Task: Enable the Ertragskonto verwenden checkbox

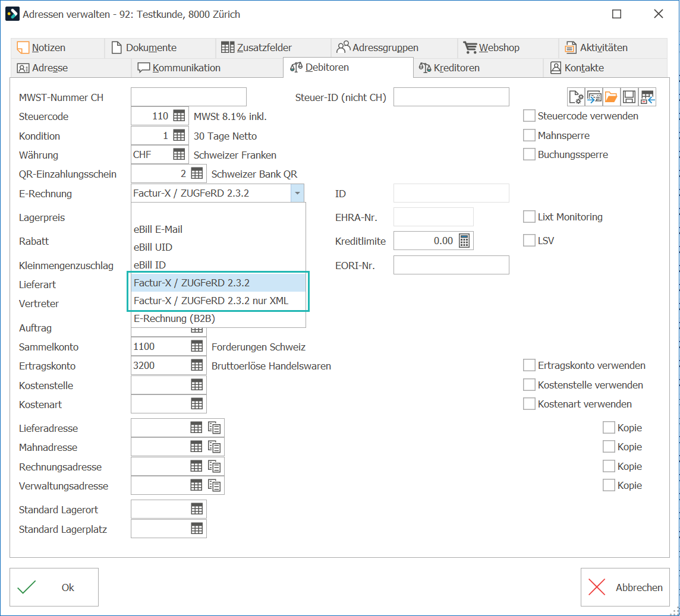Action: pyautogui.click(x=529, y=365)
